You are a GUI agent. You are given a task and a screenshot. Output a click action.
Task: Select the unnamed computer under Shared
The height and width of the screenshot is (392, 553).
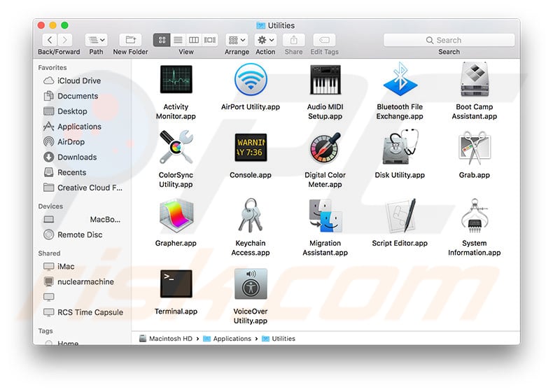[x=82, y=297]
